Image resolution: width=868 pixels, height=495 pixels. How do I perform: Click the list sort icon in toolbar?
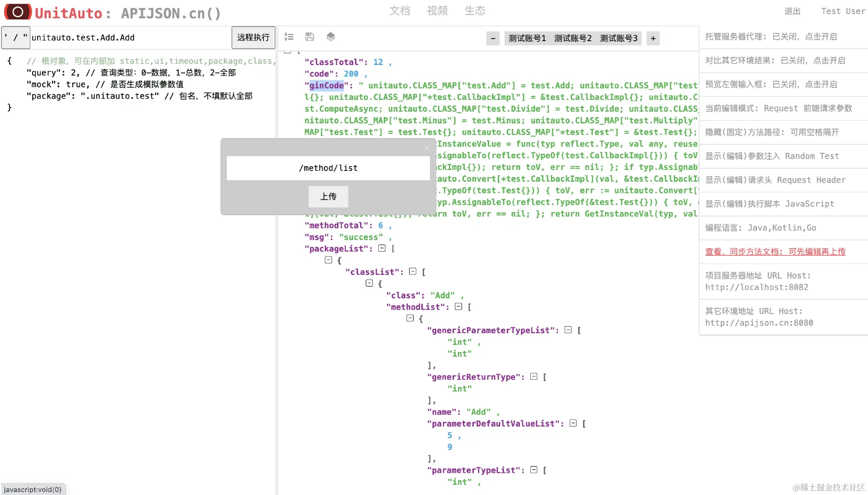289,37
